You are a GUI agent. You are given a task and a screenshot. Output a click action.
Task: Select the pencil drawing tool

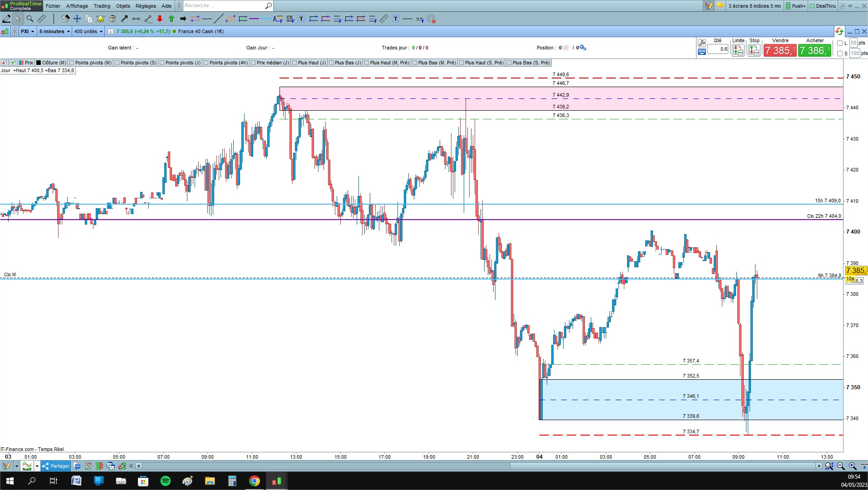tap(6, 19)
